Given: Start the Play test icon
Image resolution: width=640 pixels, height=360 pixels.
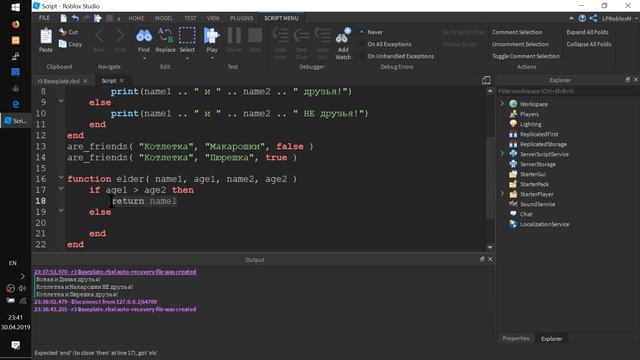Looking at the screenshot, I should point(212,36).
